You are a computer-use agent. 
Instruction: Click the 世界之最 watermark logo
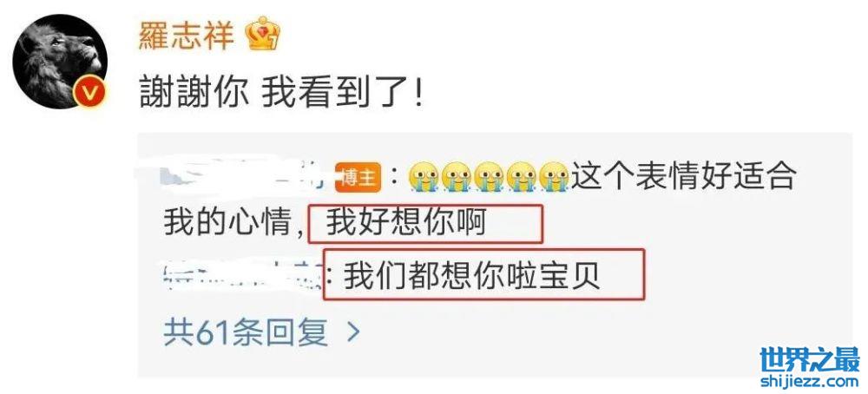point(810,360)
